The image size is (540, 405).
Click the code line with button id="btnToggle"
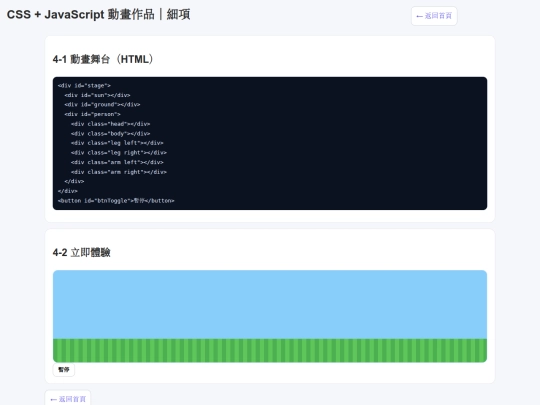click(x=116, y=200)
